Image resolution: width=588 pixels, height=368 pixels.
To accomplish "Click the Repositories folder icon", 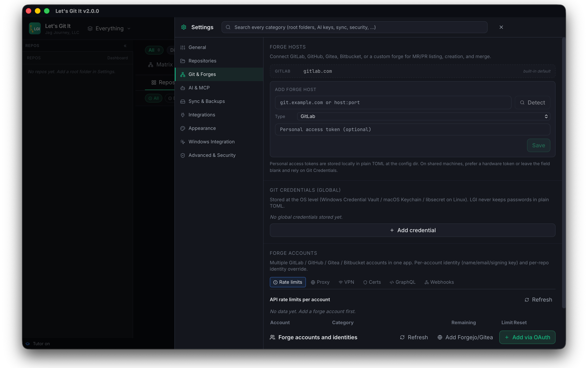I will (183, 61).
